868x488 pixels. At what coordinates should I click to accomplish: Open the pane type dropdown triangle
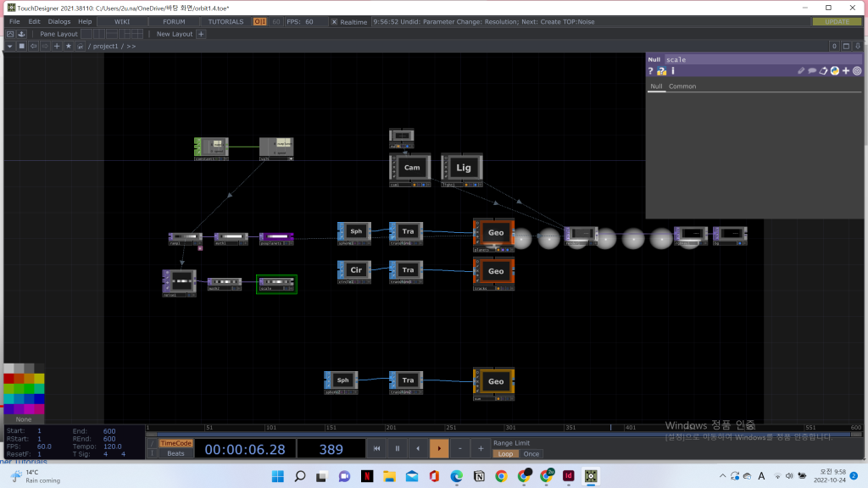(10, 46)
